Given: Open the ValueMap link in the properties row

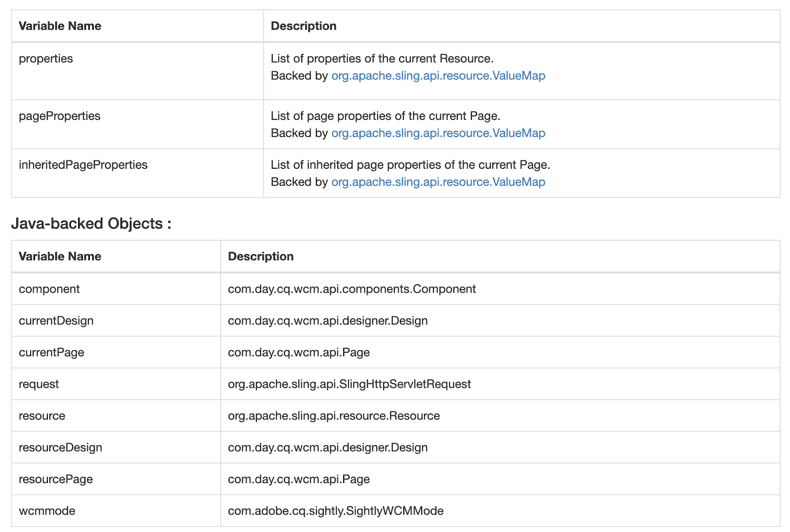Looking at the screenshot, I should click(438, 76).
